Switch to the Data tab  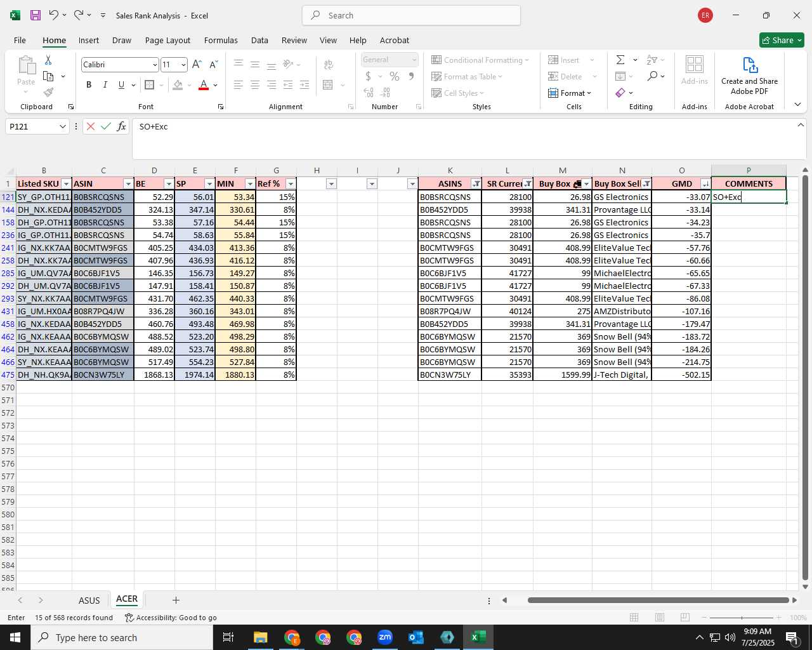[259, 40]
